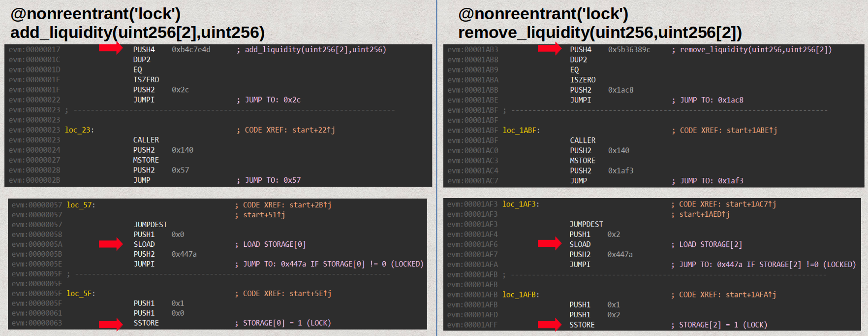
Task: Click operand 0x2 at evm:00001AF4
Action: click(x=614, y=235)
